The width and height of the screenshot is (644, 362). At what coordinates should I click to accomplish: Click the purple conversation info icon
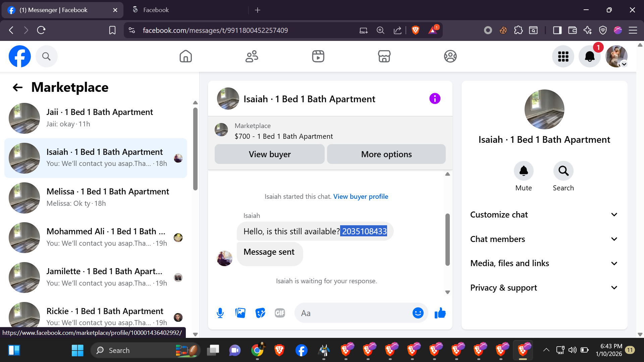point(435,99)
